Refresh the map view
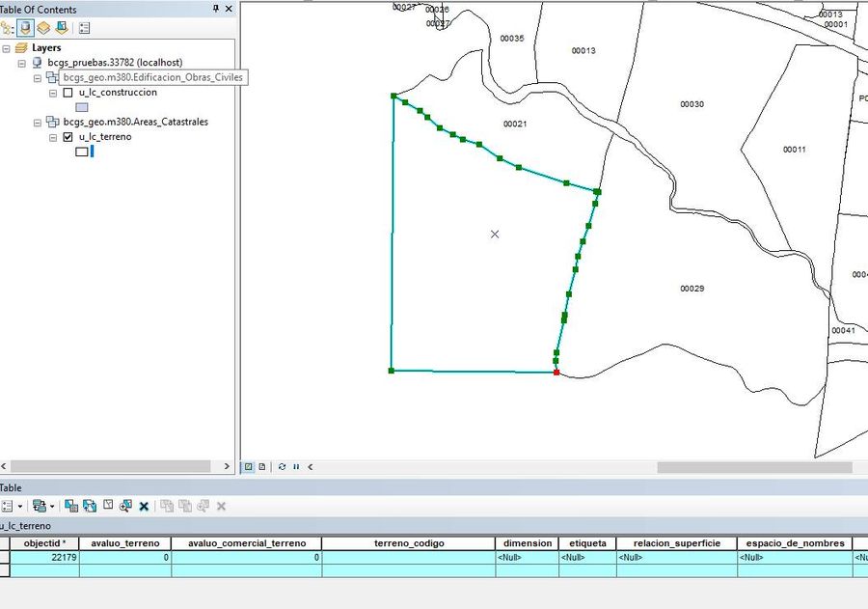This screenshot has height=609, width=868. (x=282, y=466)
